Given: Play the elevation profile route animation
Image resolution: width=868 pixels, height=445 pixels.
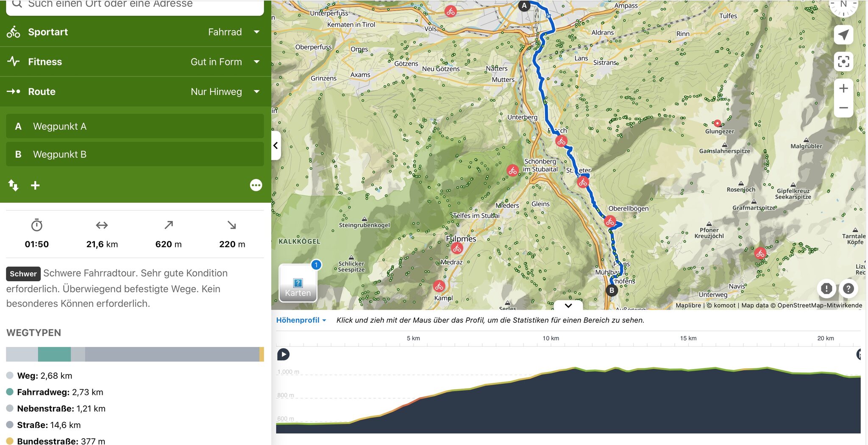Looking at the screenshot, I should pos(283,354).
